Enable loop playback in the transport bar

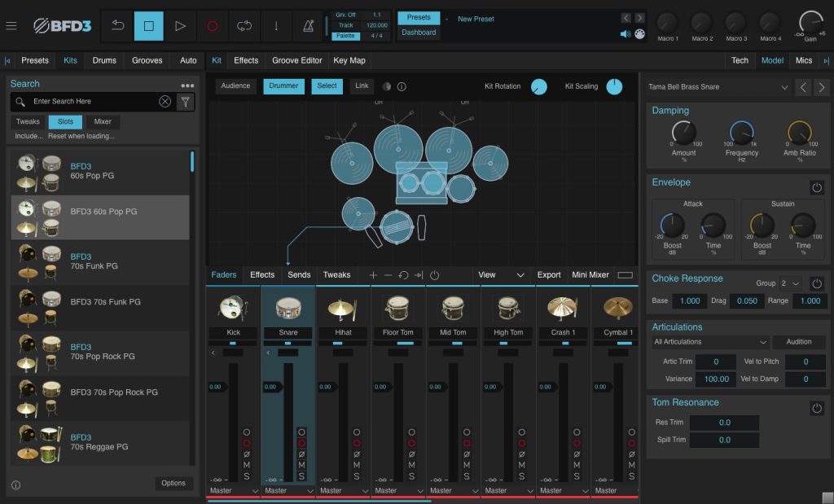coord(244,25)
